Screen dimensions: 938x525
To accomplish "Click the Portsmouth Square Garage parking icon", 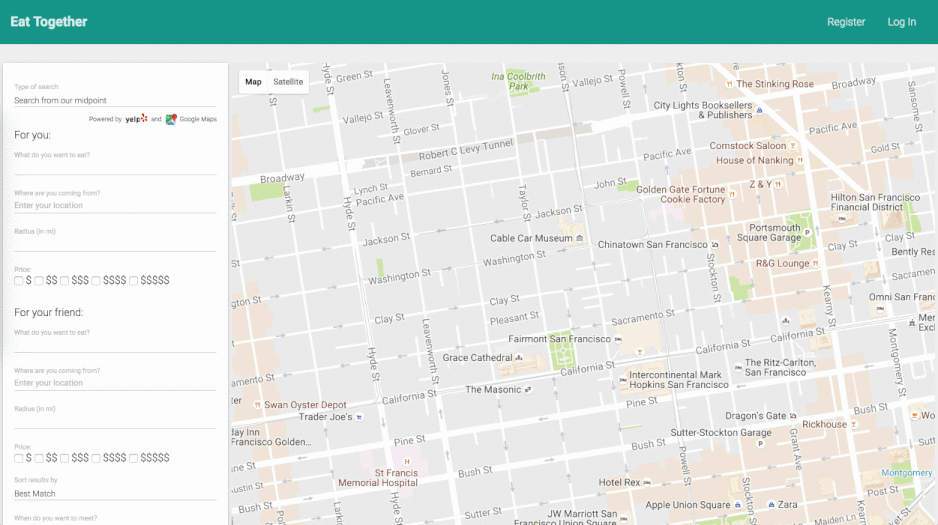I will point(807,232).
